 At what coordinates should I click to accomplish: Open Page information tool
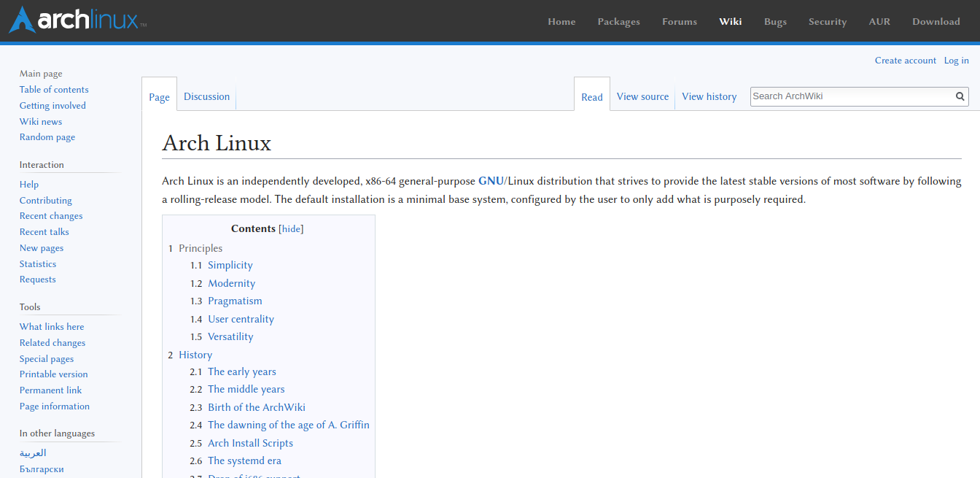[x=55, y=406]
